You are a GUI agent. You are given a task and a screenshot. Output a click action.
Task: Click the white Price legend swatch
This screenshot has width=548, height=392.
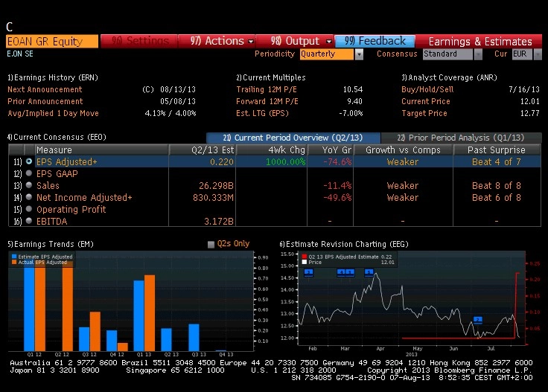pos(304,262)
